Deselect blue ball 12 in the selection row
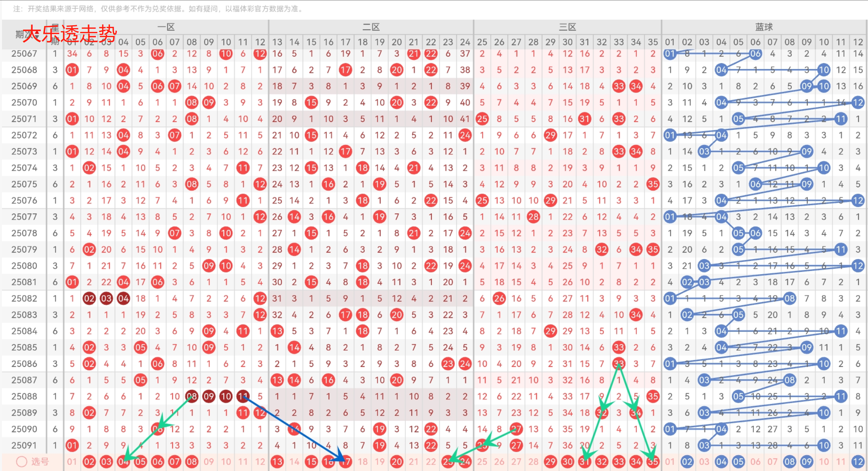The width and height of the screenshot is (868, 471). [858, 462]
